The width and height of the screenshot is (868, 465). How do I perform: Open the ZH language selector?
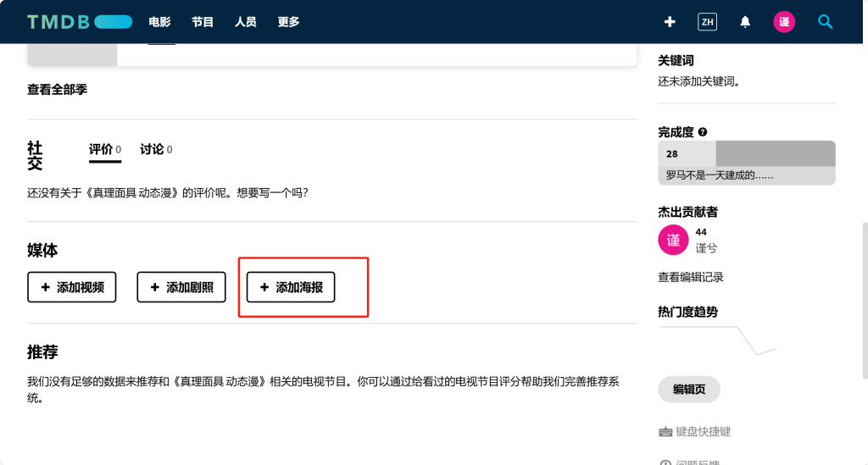click(707, 22)
